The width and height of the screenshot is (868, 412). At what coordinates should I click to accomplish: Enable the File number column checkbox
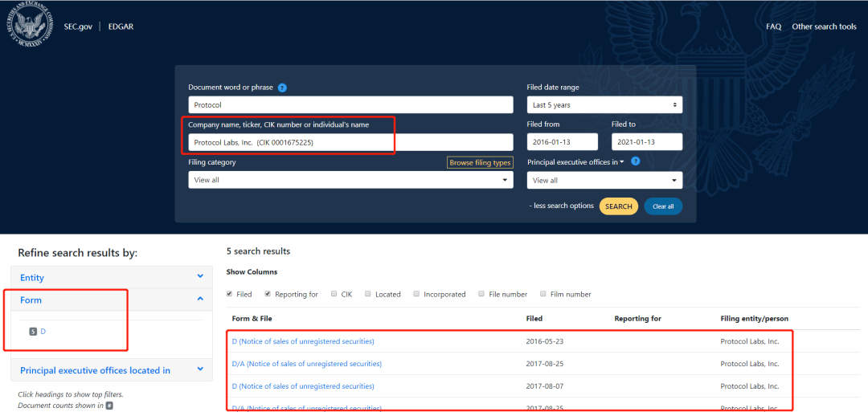tap(481, 294)
